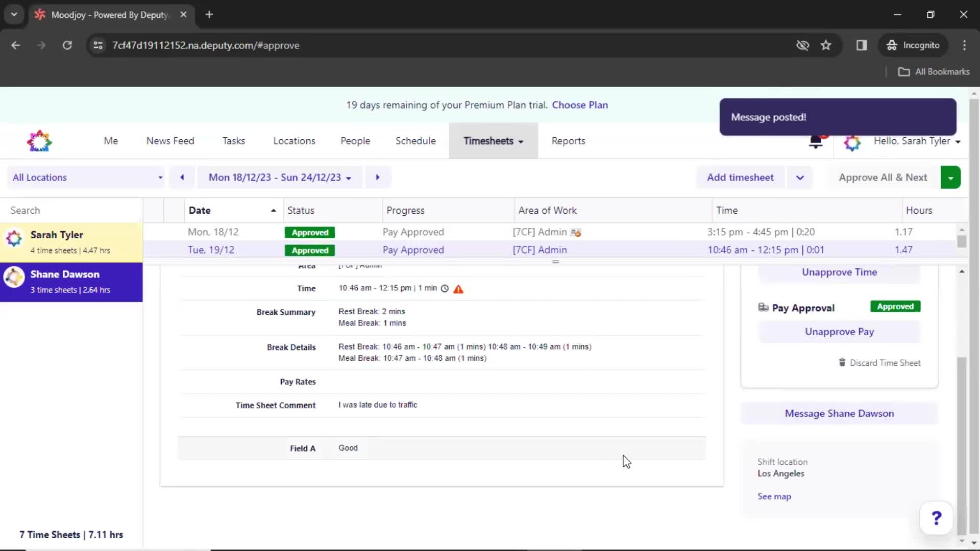Viewport: 980px width, 551px height.
Task: Click the Pay Approval Approved toggle badge
Action: coord(895,306)
